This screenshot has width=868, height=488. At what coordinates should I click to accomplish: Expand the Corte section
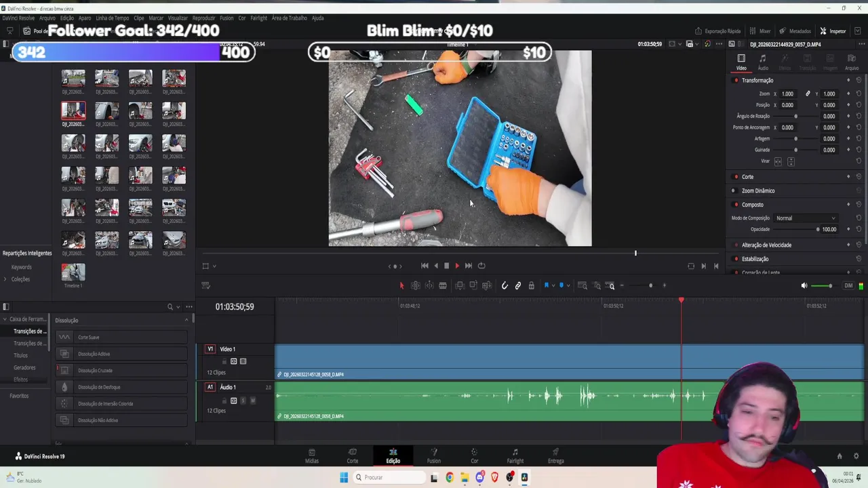747,177
